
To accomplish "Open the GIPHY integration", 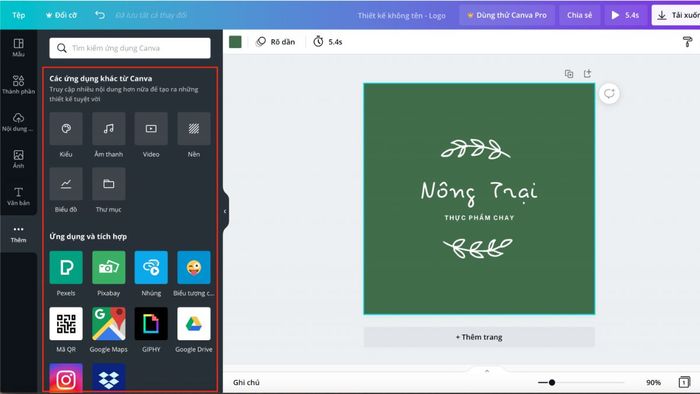I will [x=151, y=323].
